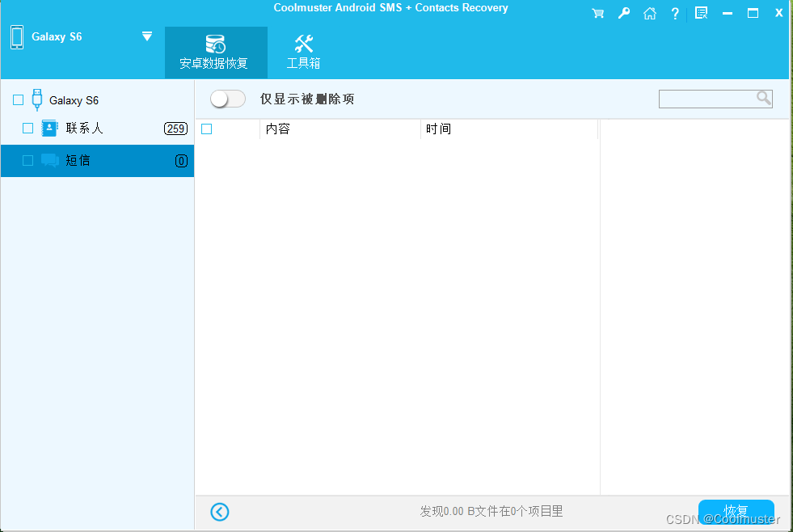793x532 pixels.
Task: Maximize the Coolmuster window
Action: 753,13
